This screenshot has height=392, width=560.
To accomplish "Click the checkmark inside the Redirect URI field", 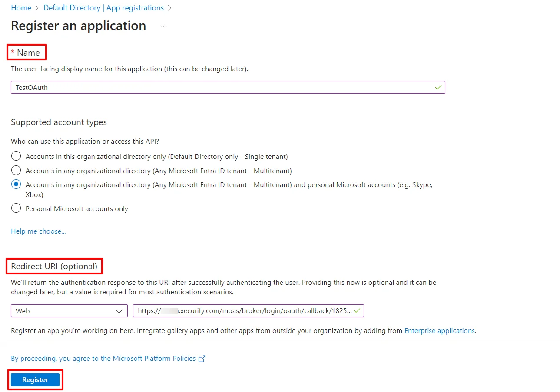I will (x=357, y=310).
